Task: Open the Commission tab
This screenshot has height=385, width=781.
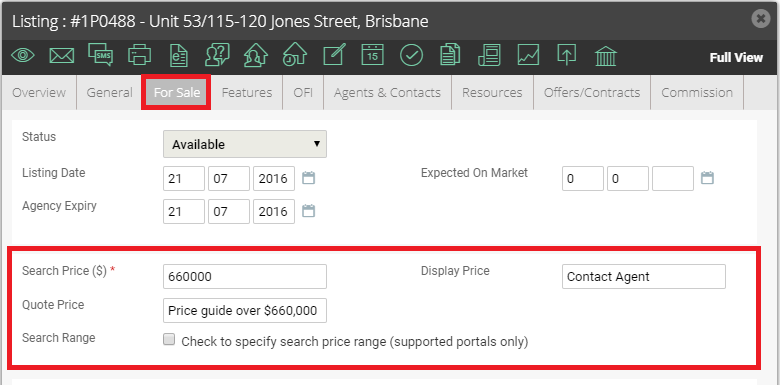Action: pyautogui.click(x=697, y=93)
